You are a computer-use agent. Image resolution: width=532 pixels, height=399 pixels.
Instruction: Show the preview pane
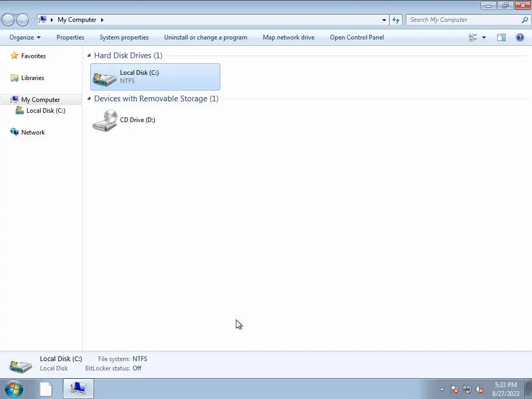[501, 37]
